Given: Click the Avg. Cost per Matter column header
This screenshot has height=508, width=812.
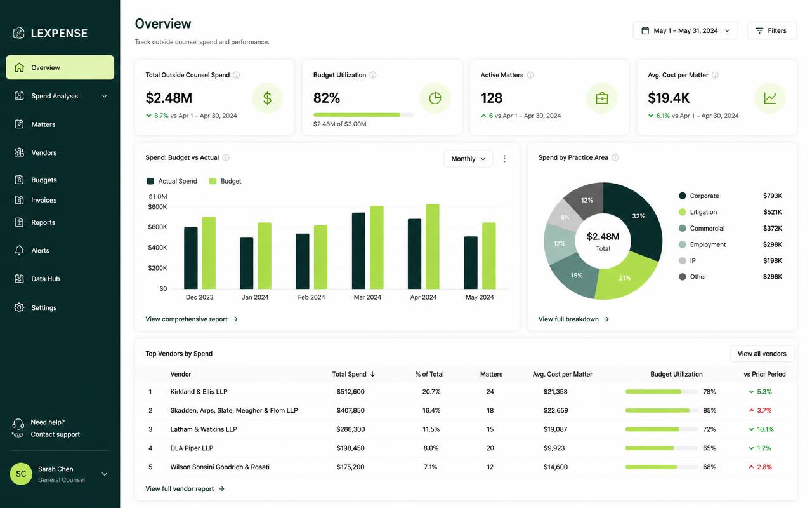Looking at the screenshot, I should pos(563,374).
